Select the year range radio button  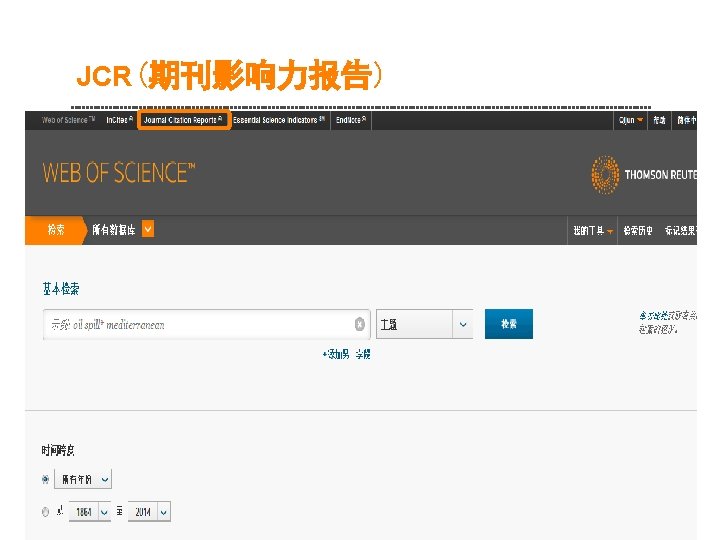tap(45, 512)
